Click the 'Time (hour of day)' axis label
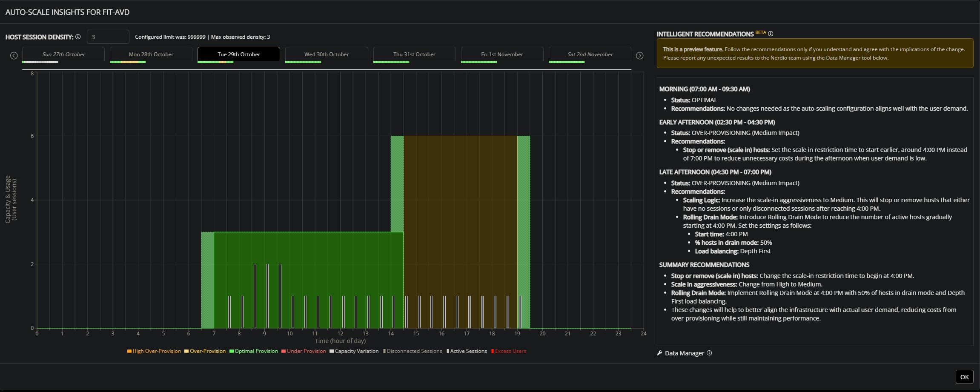 (340, 341)
